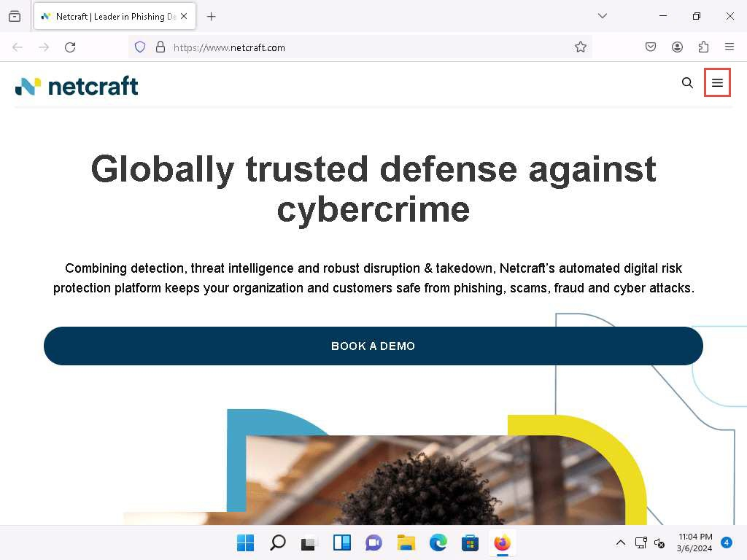This screenshot has width=747, height=560.
Task: Click the URL address bar field
Action: click(x=365, y=47)
